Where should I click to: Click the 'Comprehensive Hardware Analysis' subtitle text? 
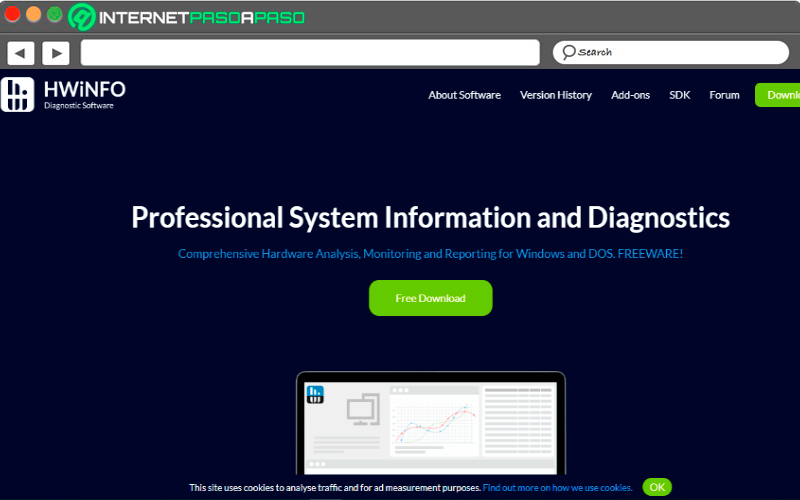tap(431, 254)
